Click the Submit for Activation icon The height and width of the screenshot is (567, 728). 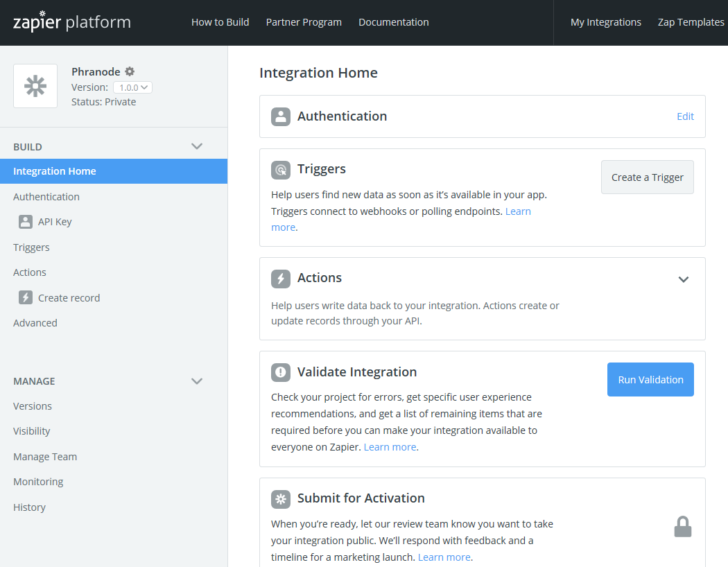point(281,498)
